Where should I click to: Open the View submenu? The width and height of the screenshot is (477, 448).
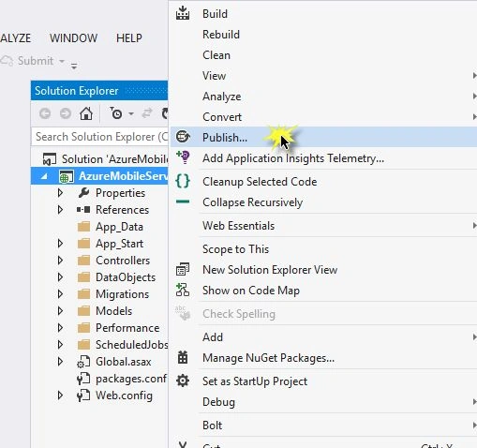coord(323,76)
